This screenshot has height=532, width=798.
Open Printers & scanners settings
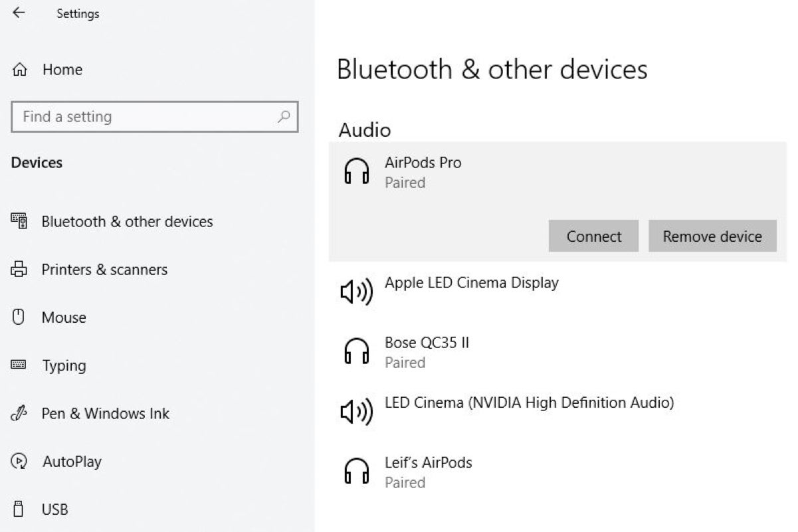coord(104,270)
